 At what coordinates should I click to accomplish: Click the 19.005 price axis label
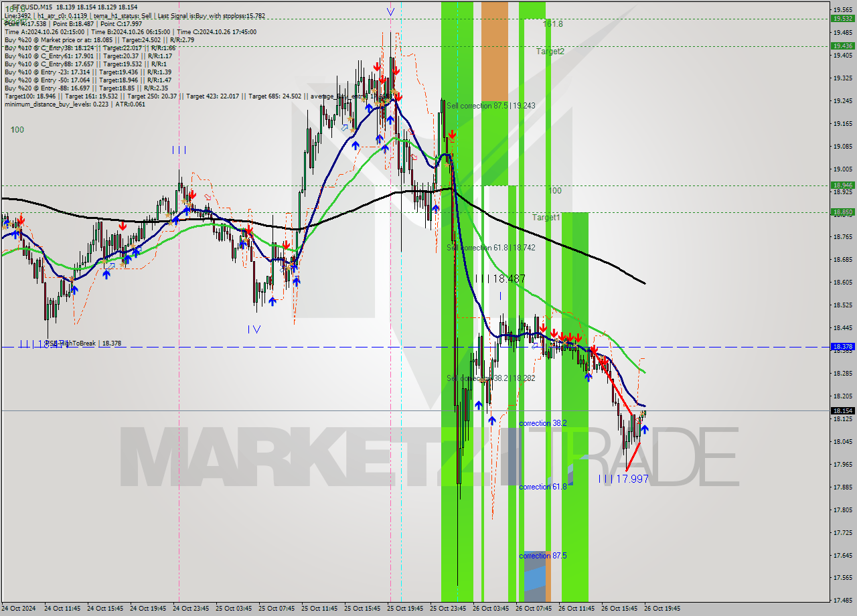click(x=842, y=169)
